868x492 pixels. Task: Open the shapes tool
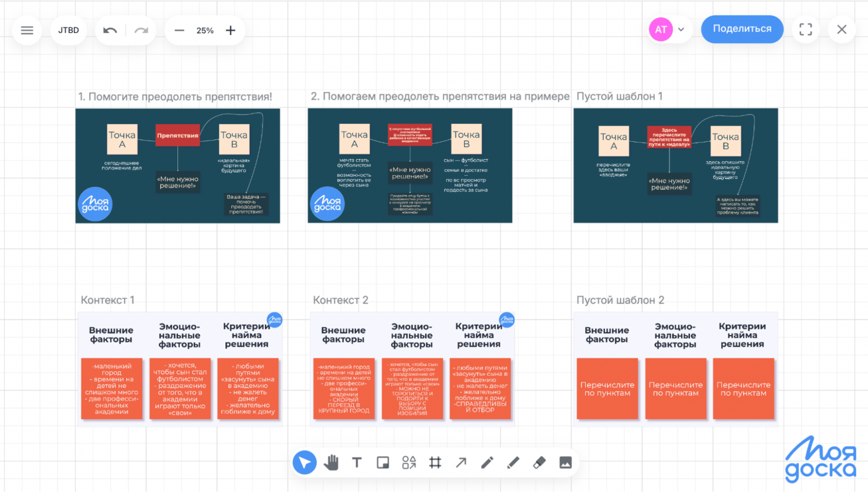pyautogui.click(x=409, y=463)
